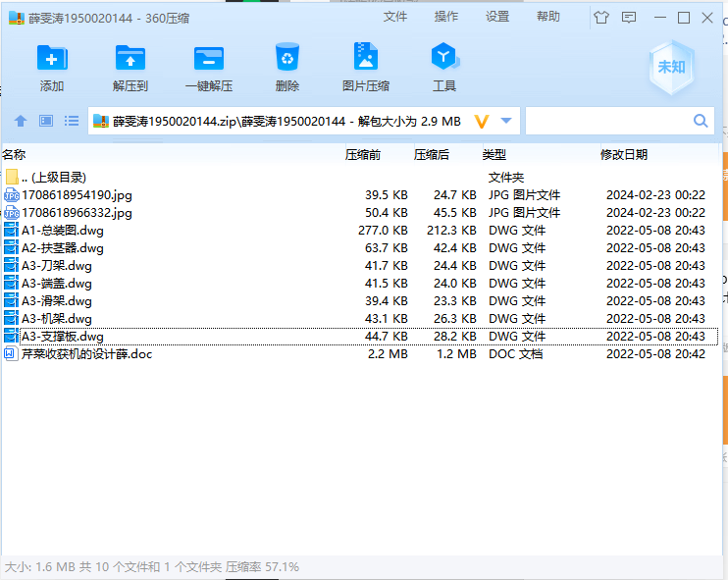The image size is (728, 580).
Task: Click the orange V icon in path bar
Action: [482, 122]
